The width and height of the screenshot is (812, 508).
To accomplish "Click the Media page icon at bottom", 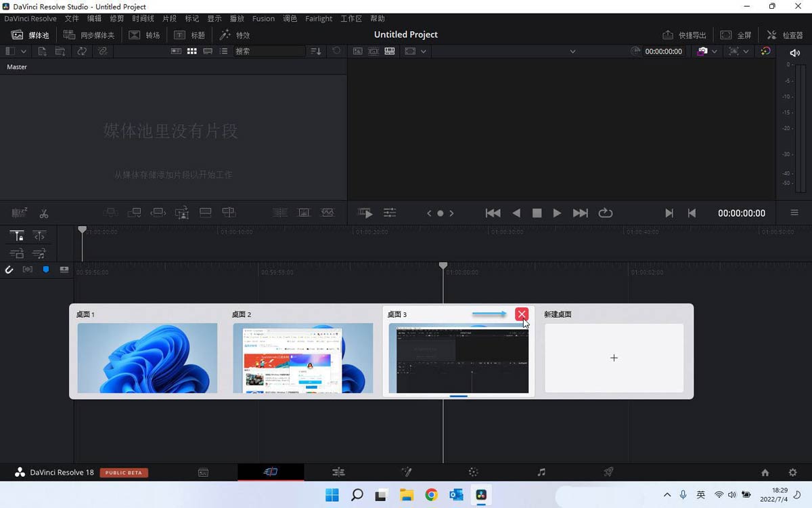I will pos(203,472).
